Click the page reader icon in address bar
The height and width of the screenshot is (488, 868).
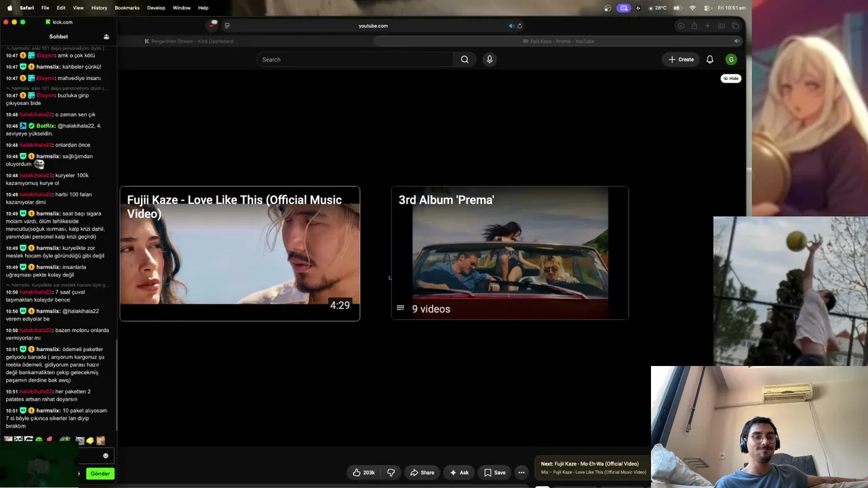(x=227, y=26)
